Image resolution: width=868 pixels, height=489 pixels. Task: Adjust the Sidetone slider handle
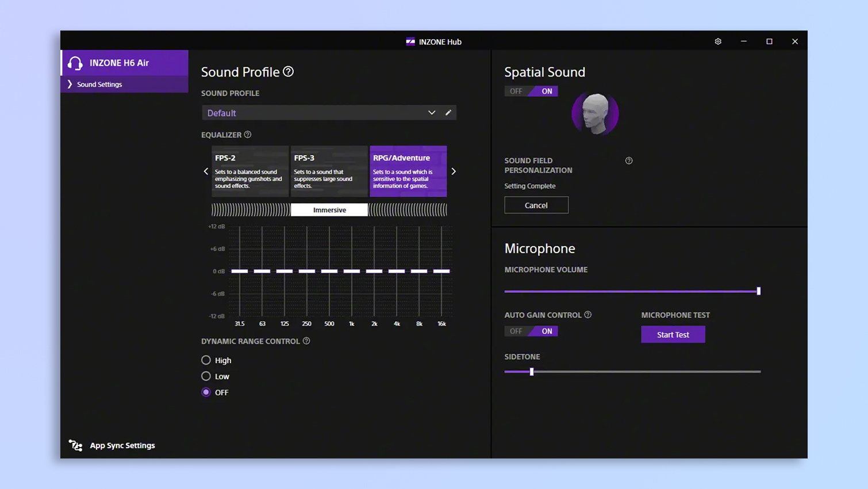coord(531,372)
